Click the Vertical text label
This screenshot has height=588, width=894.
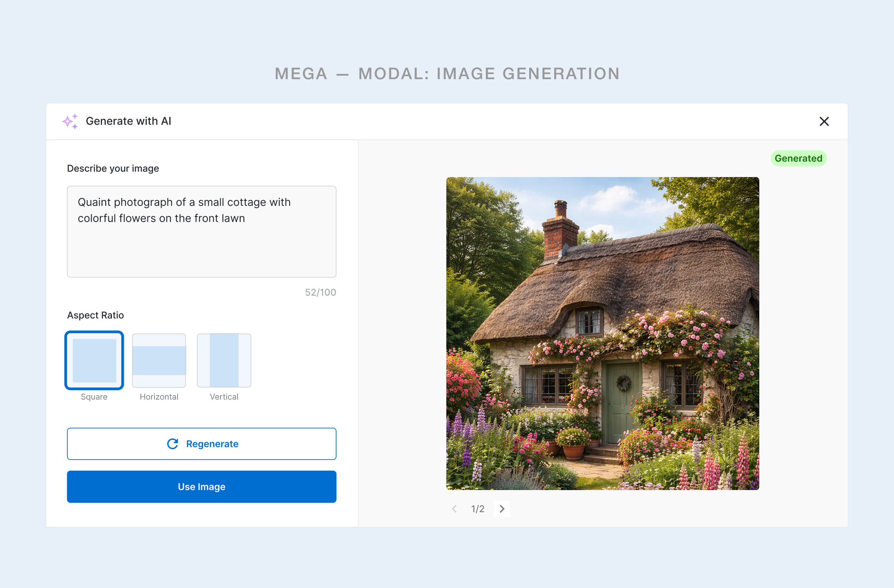(x=224, y=397)
